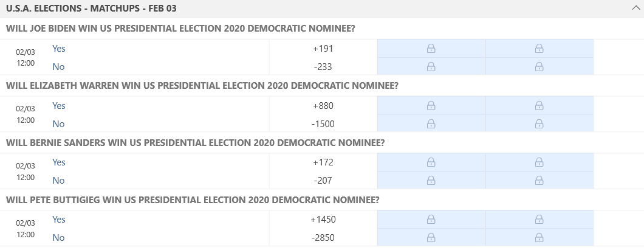Click +172 odds for Sanders Yes
This screenshot has height=250, width=644.
(x=323, y=162)
